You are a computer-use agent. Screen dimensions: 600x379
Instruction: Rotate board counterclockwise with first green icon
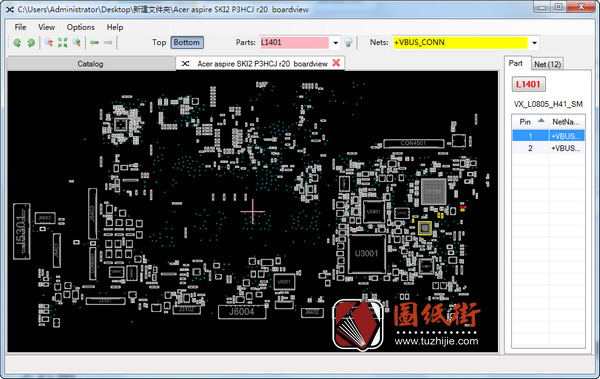[x=17, y=42]
